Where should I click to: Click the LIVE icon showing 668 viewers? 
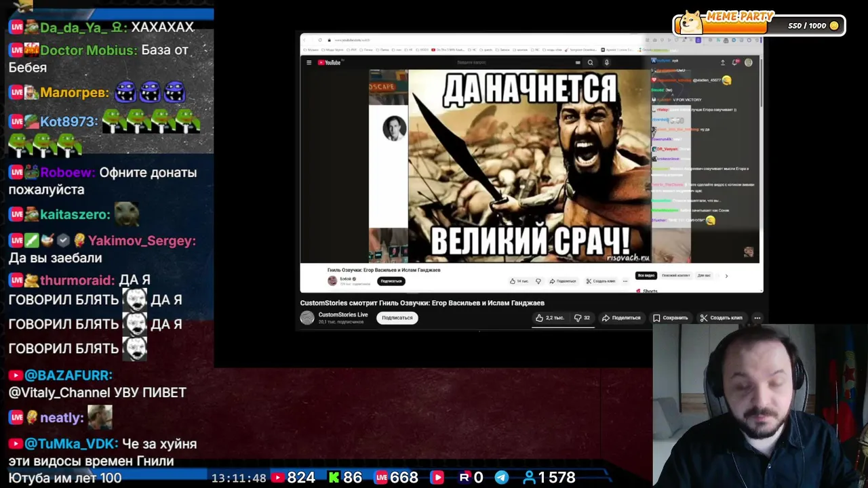point(381,478)
